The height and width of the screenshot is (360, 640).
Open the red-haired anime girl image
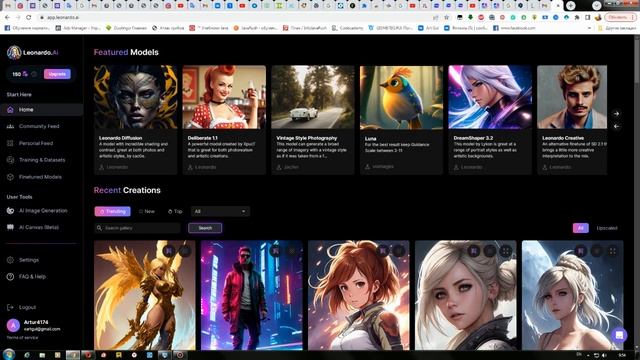click(x=359, y=295)
